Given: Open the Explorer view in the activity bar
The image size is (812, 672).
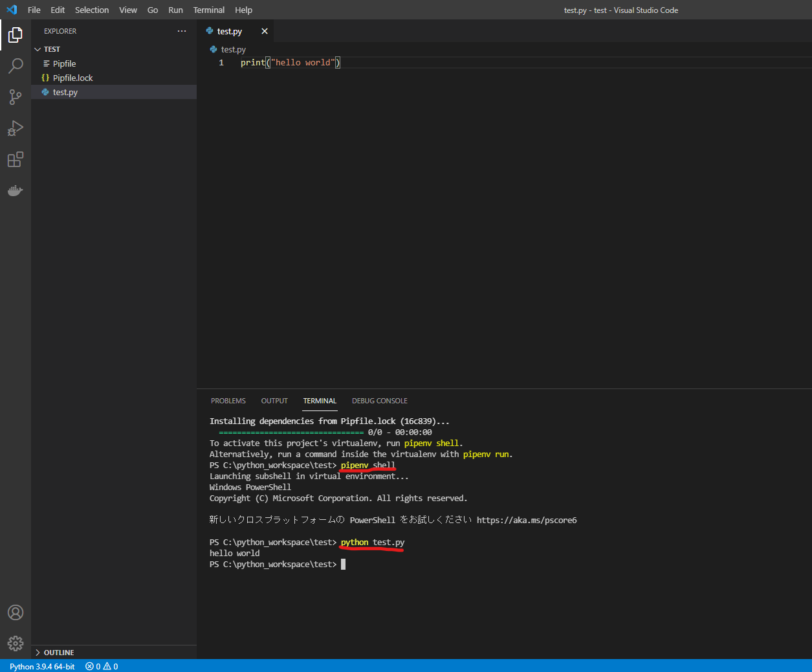Looking at the screenshot, I should [16, 34].
